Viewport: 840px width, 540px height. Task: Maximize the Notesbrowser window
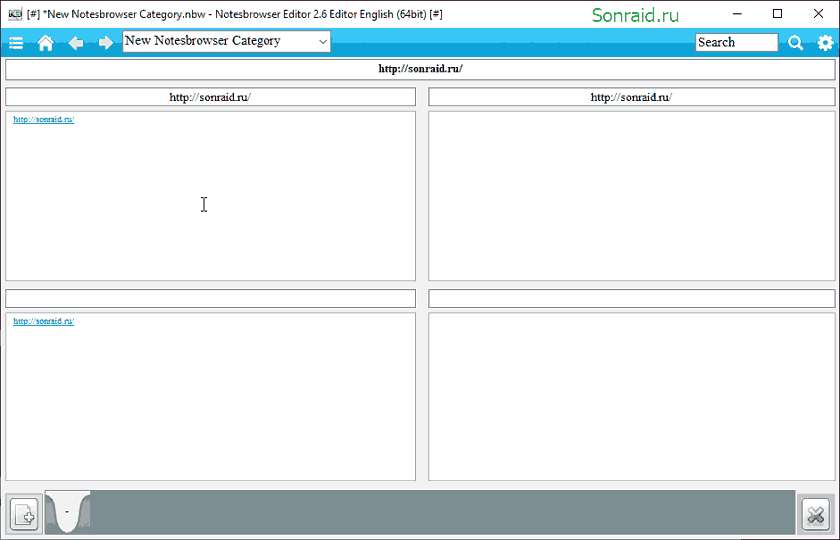[x=777, y=14]
